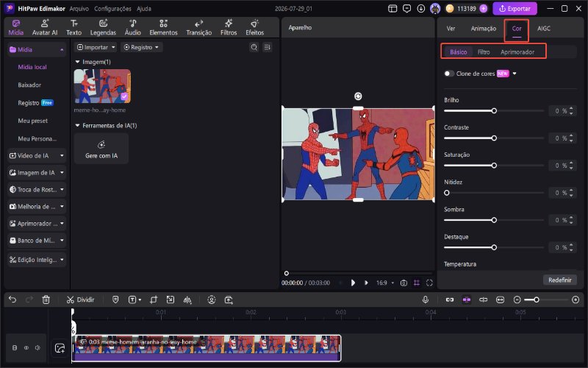Select the Spider-Man meme media thumbnail
The width and height of the screenshot is (588, 368).
tap(102, 86)
